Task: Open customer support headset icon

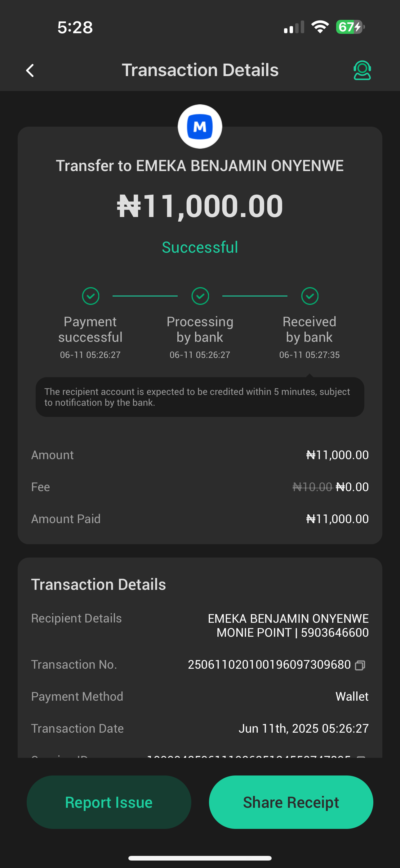Action: [x=362, y=70]
